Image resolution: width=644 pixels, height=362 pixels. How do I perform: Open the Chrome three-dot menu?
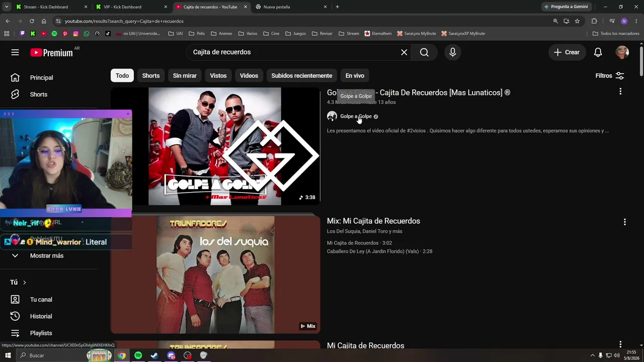[x=636, y=21]
